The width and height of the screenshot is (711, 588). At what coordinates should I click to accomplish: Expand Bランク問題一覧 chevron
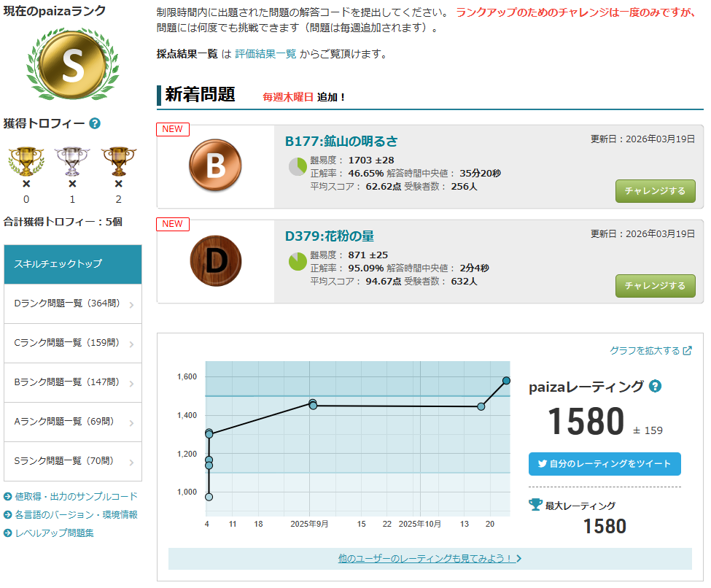coord(131,384)
